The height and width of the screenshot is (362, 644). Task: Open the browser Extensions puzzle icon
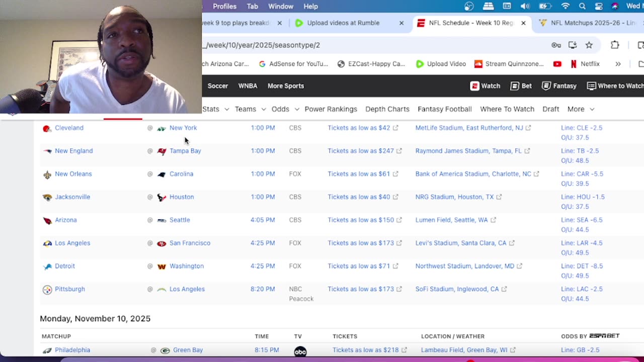click(x=615, y=45)
